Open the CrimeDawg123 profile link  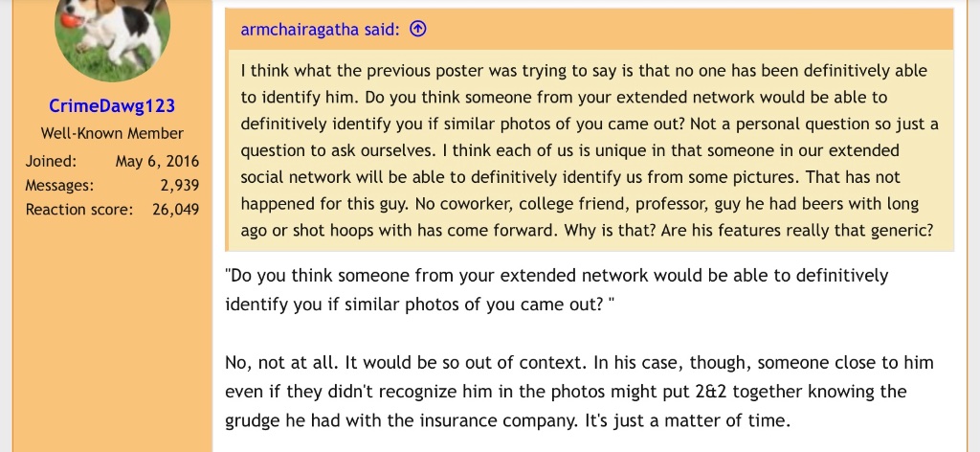(x=112, y=105)
